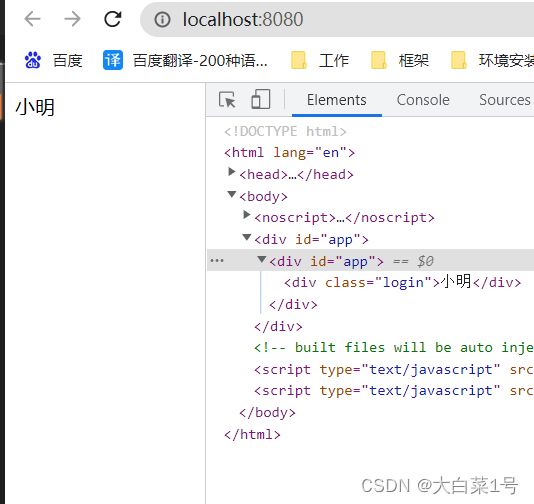Open the site information icon
The width and height of the screenshot is (534, 504).
pyautogui.click(x=162, y=19)
